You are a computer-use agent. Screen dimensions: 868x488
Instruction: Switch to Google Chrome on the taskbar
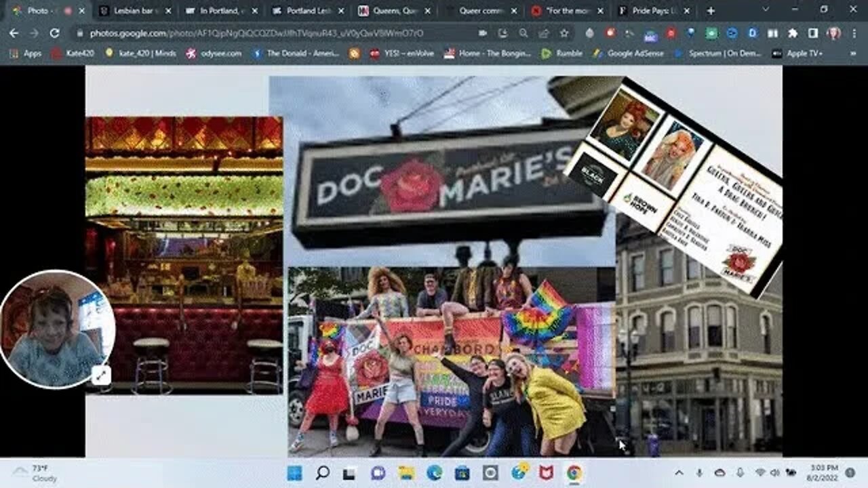[x=574, y=472]
